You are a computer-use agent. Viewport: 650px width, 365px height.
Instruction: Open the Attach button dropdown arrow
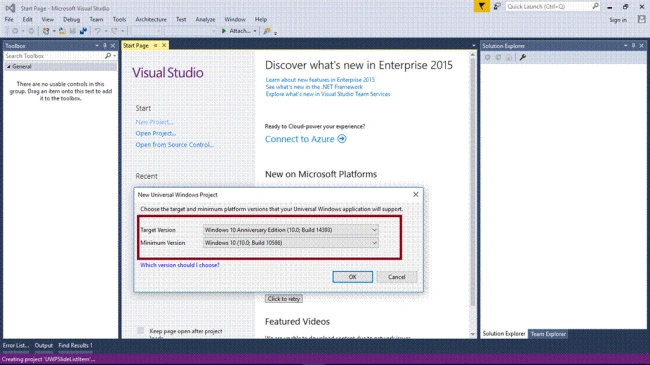click(255, 31)
